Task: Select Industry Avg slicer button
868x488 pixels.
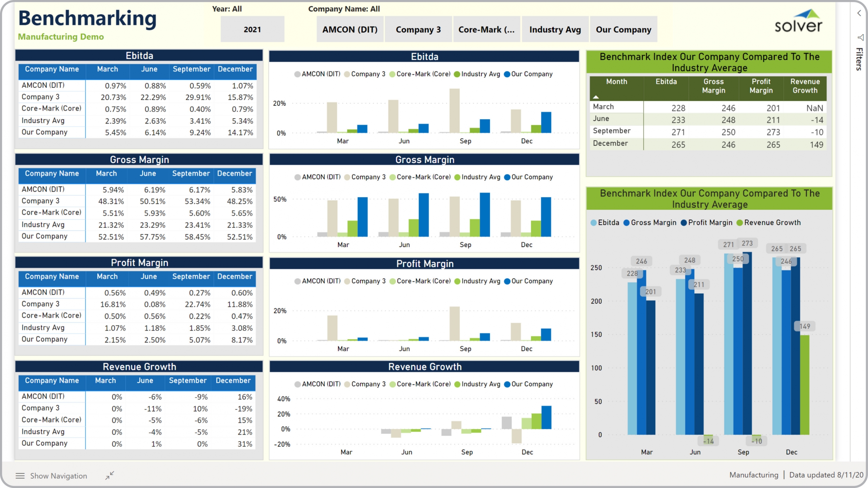Action: 555,30
